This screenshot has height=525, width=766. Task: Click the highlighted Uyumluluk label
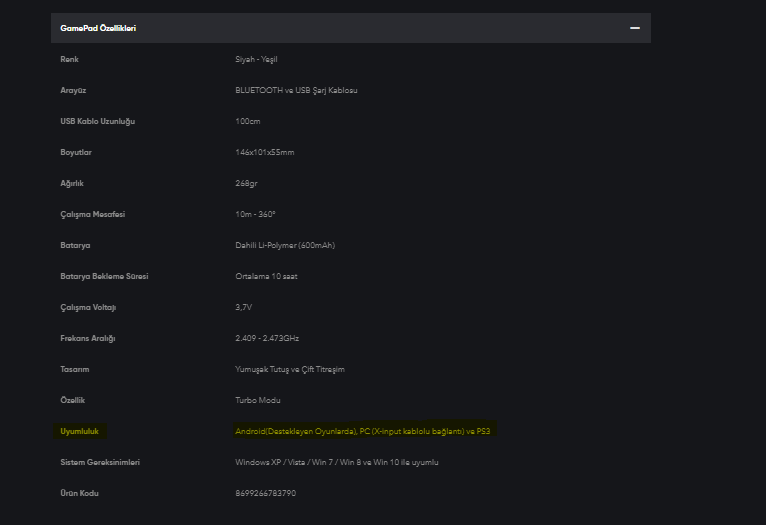(79, 432)
